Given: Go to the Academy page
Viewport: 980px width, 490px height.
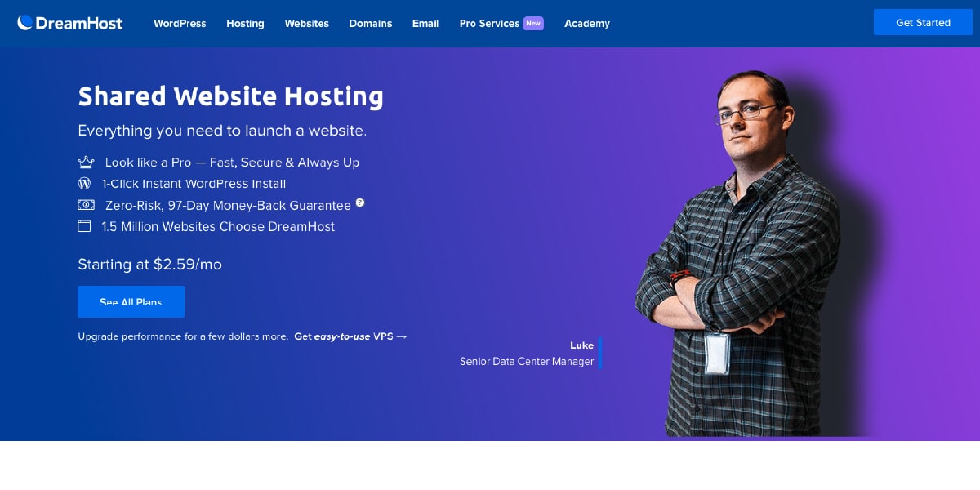Looking at the screenshot, I should (587, 24).
